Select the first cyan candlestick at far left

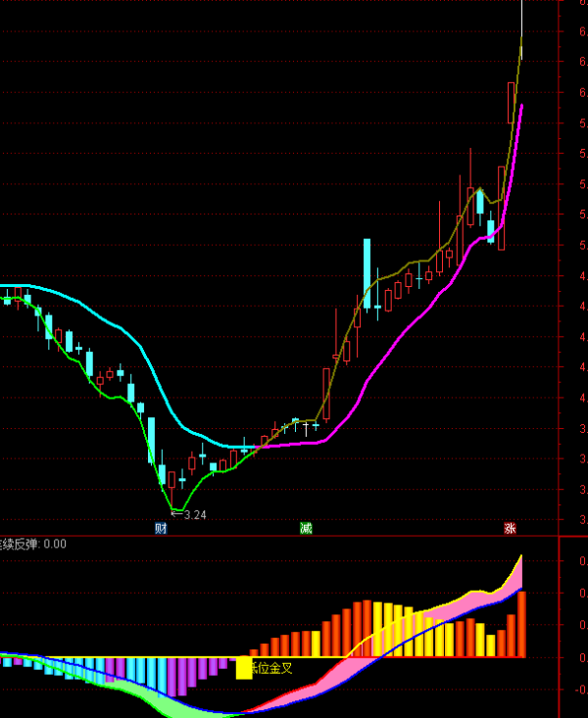click(7, 299)
